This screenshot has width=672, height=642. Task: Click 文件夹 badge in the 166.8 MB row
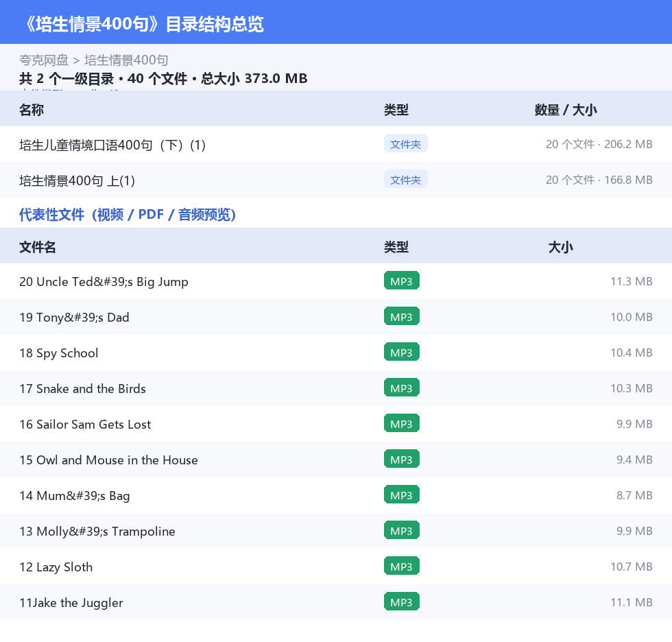pos(405,180)
